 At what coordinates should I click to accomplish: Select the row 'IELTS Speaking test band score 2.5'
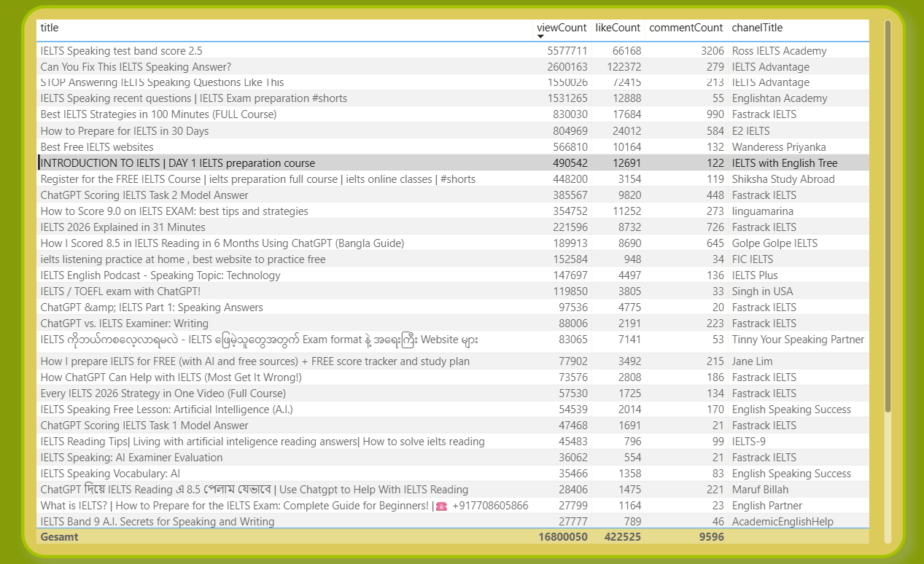(x=122, y=51)
